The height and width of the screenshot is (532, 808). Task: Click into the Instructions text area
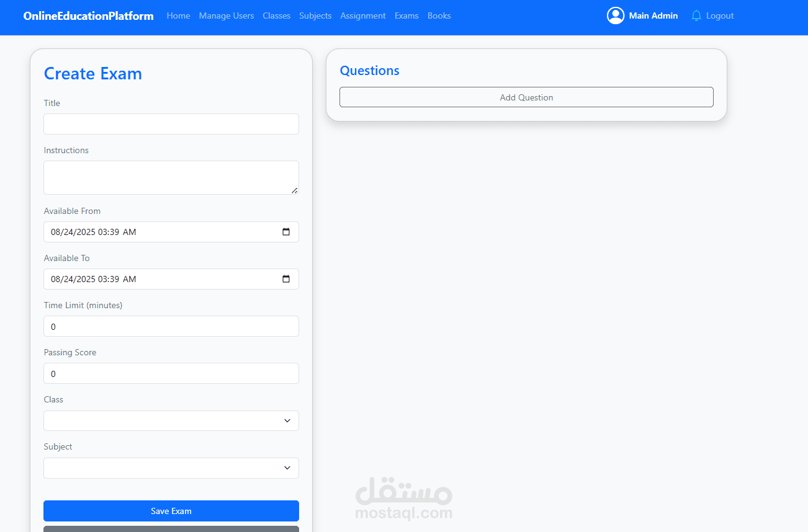(x=171, y=178)
